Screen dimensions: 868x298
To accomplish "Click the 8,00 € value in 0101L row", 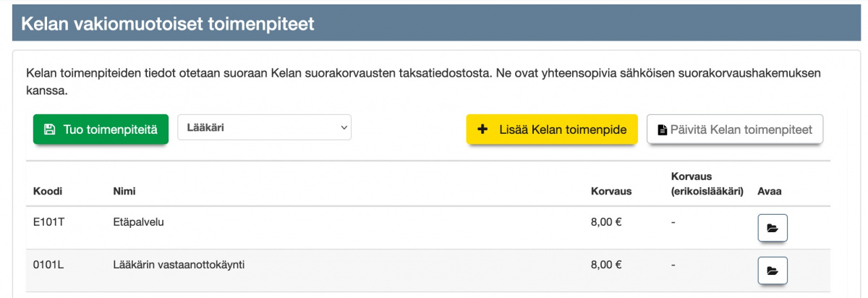I will pyautogui.click(x=606, y=265).
